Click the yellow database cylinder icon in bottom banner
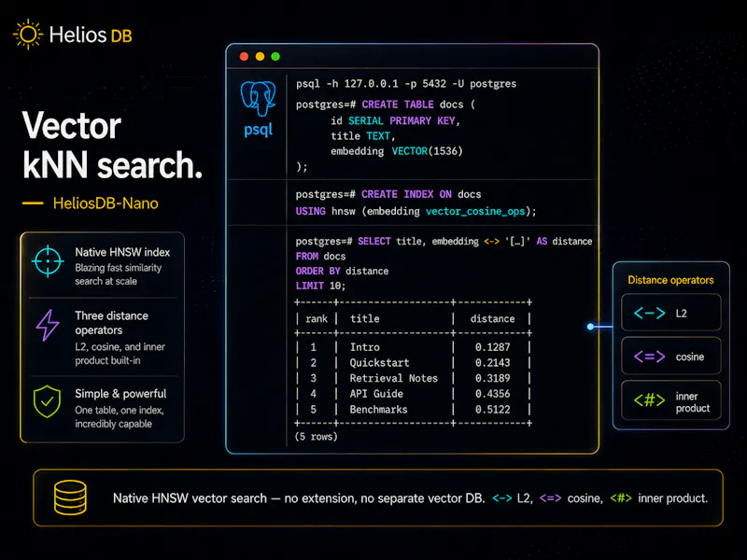747x560 pixels. point(70,497)
